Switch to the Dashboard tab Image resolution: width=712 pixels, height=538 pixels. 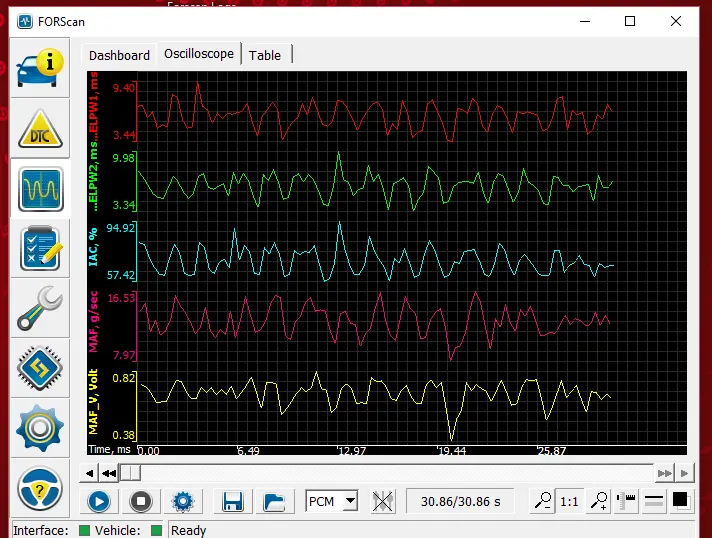click(x=119, y=55)
